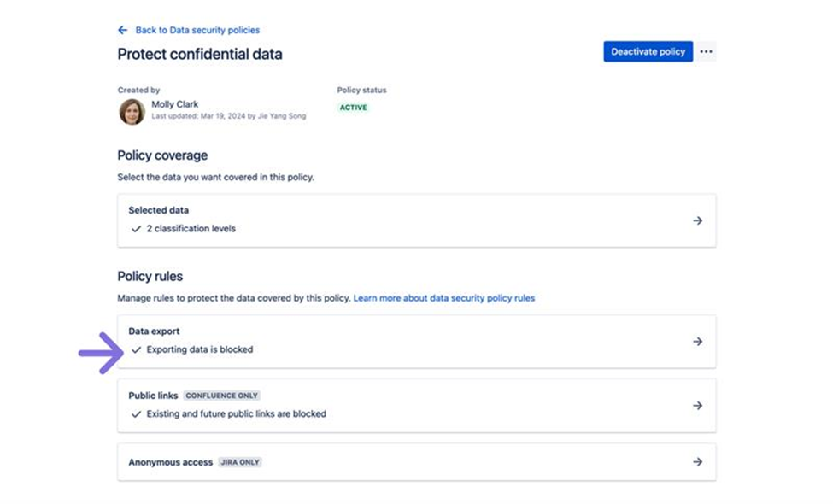Expand the Data export rule

pyautogui.click(x=416, y=341)
